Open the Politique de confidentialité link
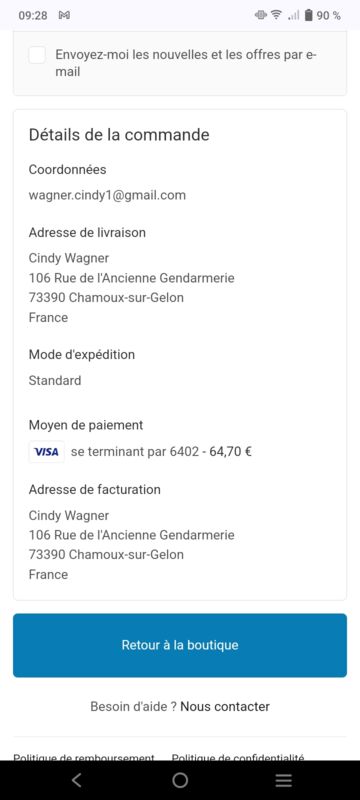This screenshot has width=360, height=800. tap(238, 758)
